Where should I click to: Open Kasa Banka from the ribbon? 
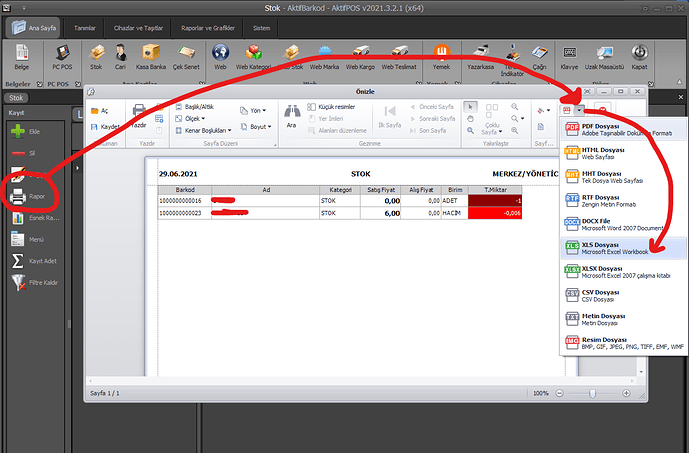(151, 57)
